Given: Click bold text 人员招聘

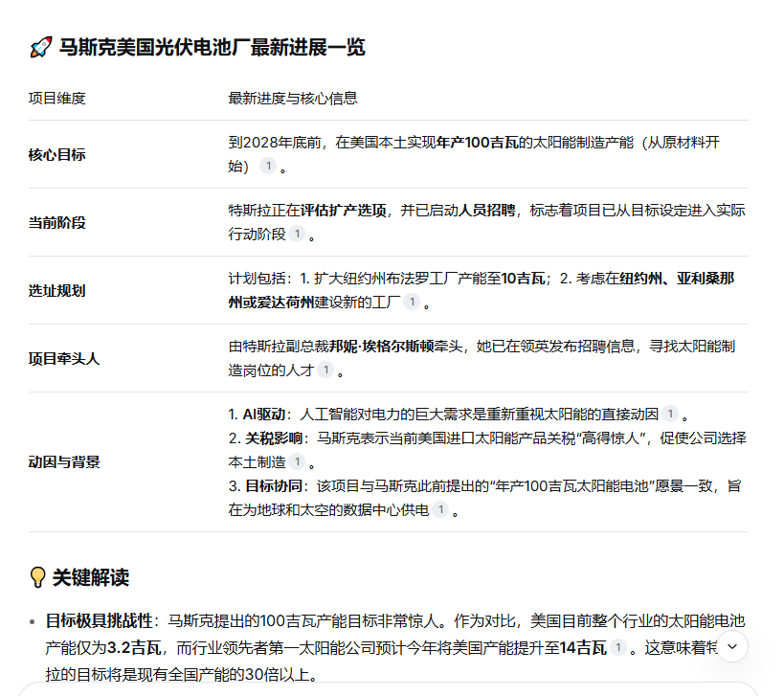Looking at the screenshot, I should point(486,211).
